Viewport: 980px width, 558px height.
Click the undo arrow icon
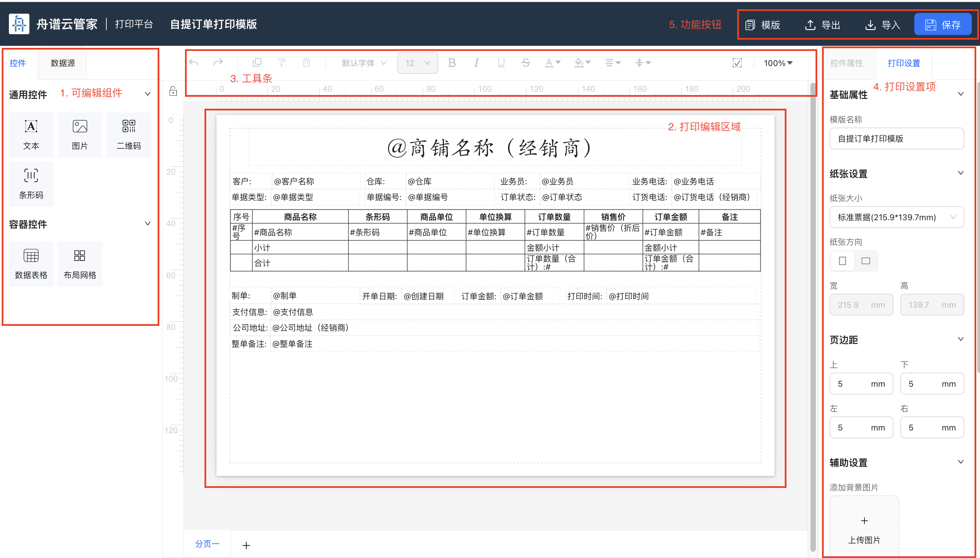tap(194, 63)
